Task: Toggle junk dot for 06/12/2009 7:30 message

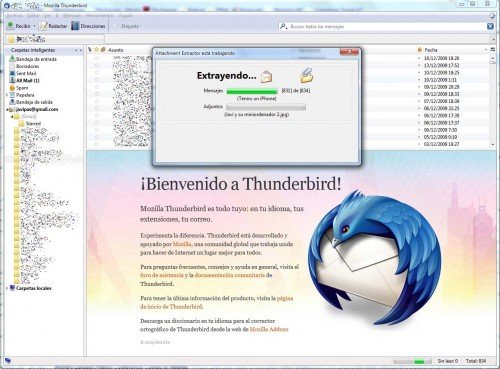Action: pos(419,130)
